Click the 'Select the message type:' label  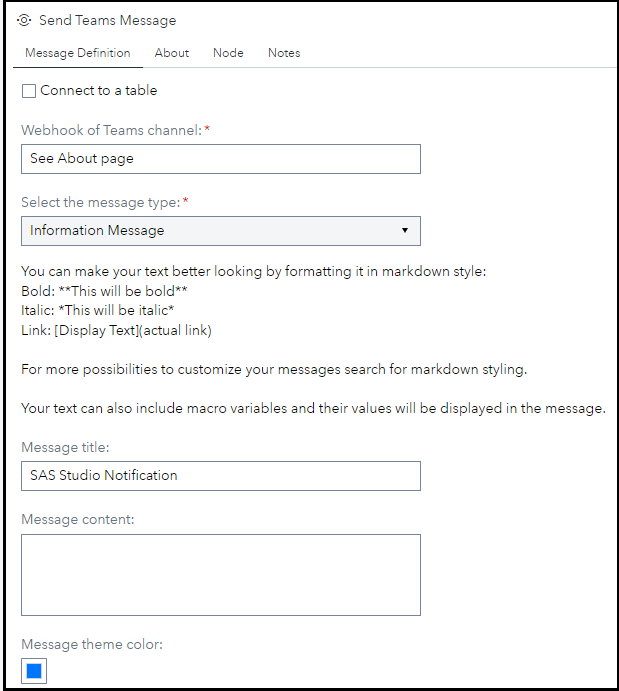click(101, 202)
